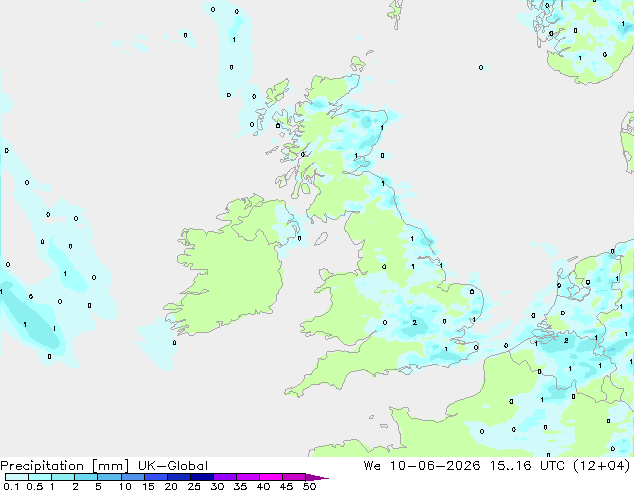Click the 2 value over the Netherlands coast
The height and width of the screenshot is (490, 634).
566,340
